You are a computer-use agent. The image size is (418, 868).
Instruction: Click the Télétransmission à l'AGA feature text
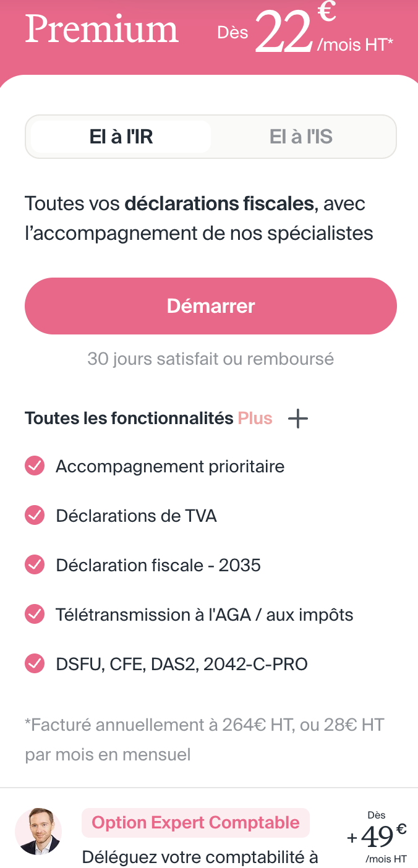(204, 615)
